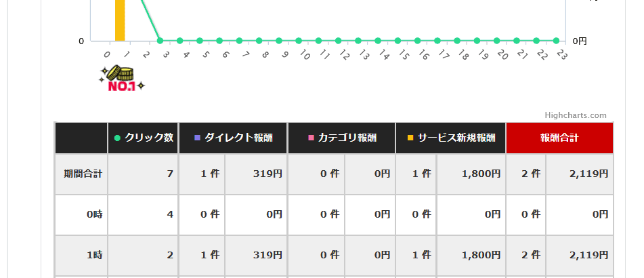This screenshot has width=644, height=278.
Task: Click the サービス新規報酬 column header
Action: pyautogui.click(x=450, y=138)
